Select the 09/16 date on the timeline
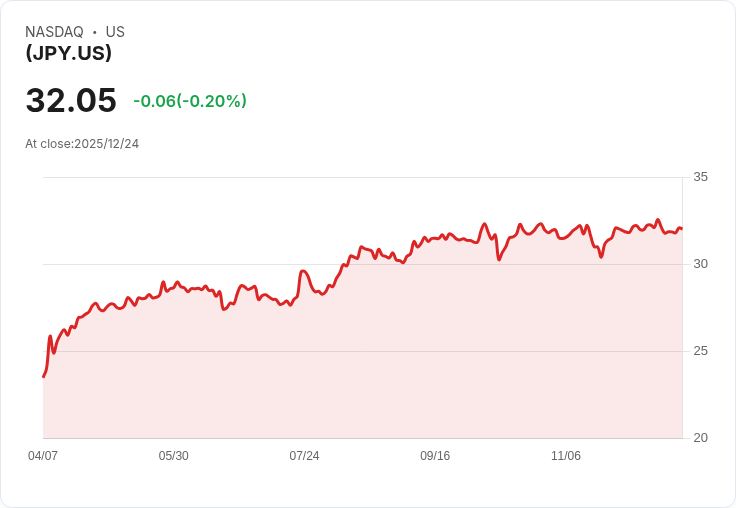This screenshot has width=736, height=508. pos(435,456)
